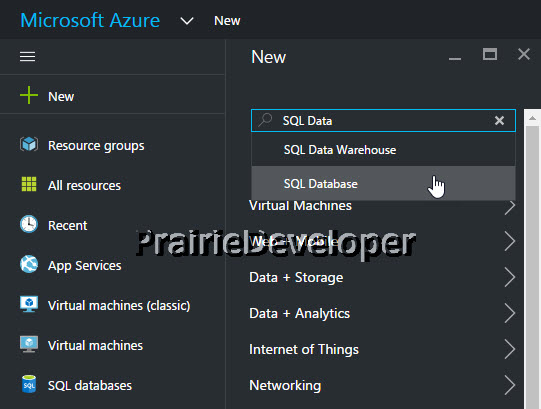
Task: Open the Resource groups cube icon
Action: click(29, 144)
